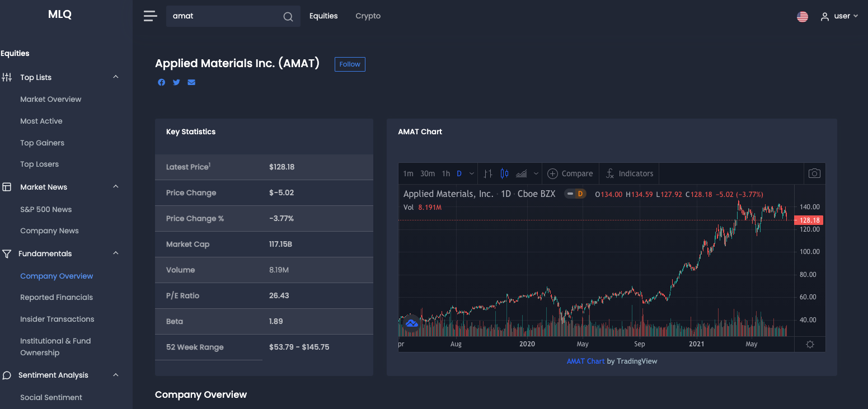This screenshot has height=409, width=868.
Task: Click the Beta value 1.89
Action: point(276,321)
